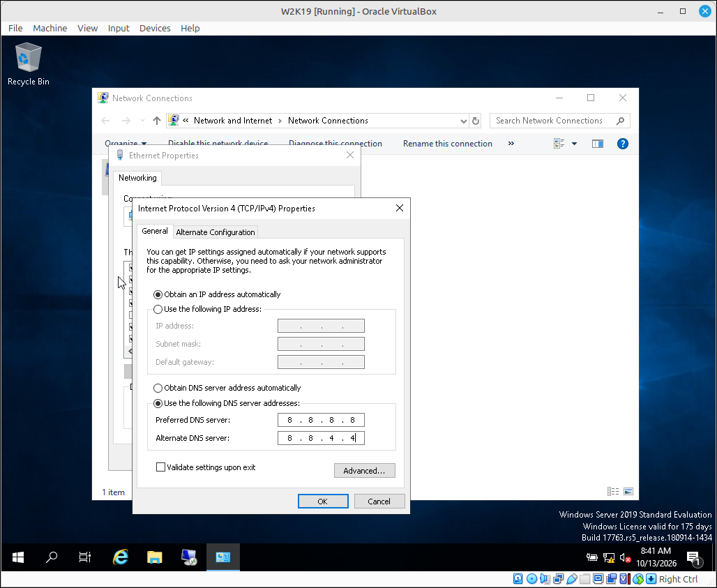Screen dimensions: 717x588
Task: Switch to details view in Network Connections
Action: pyautogui.click(x=613, y=492)
